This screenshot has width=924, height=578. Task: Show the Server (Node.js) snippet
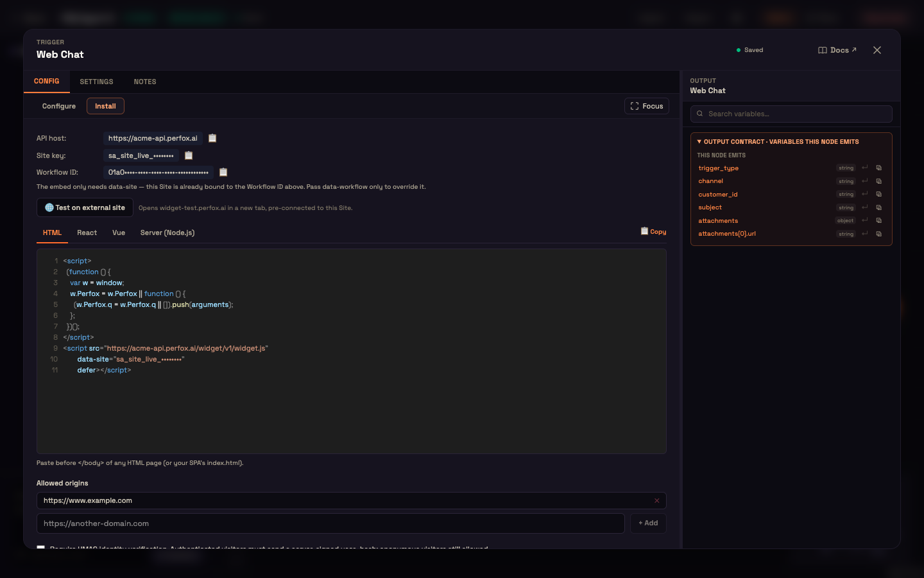click(x=167, y=232)
